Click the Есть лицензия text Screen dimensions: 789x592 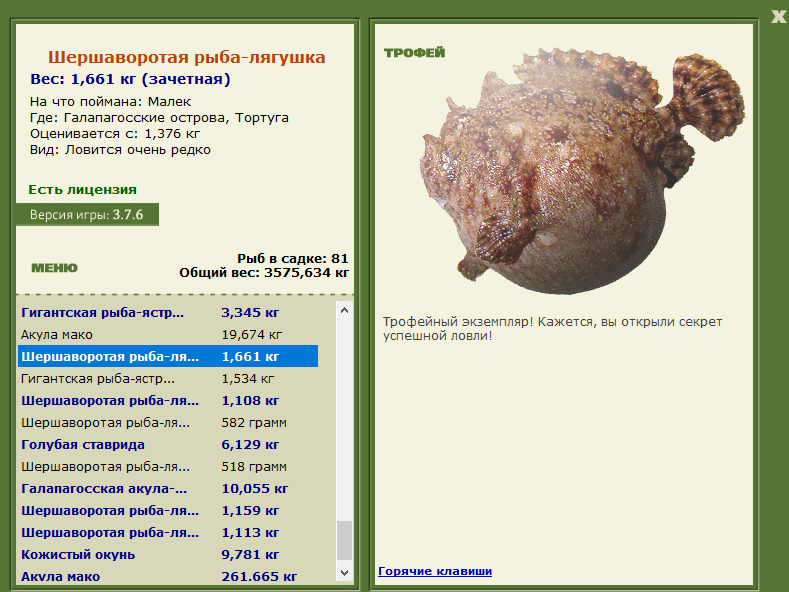pyautogui.click(x=83, y=190)
